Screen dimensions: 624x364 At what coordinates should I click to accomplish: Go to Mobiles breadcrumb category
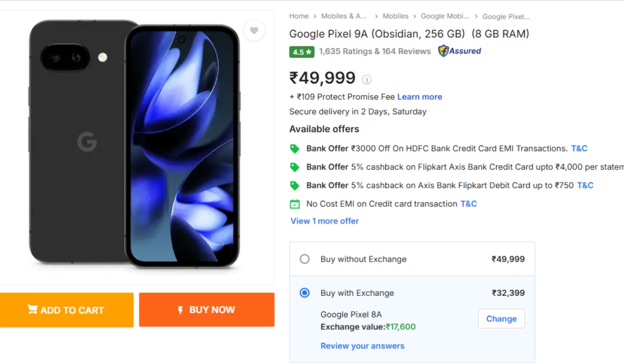[x=396, y=16]
